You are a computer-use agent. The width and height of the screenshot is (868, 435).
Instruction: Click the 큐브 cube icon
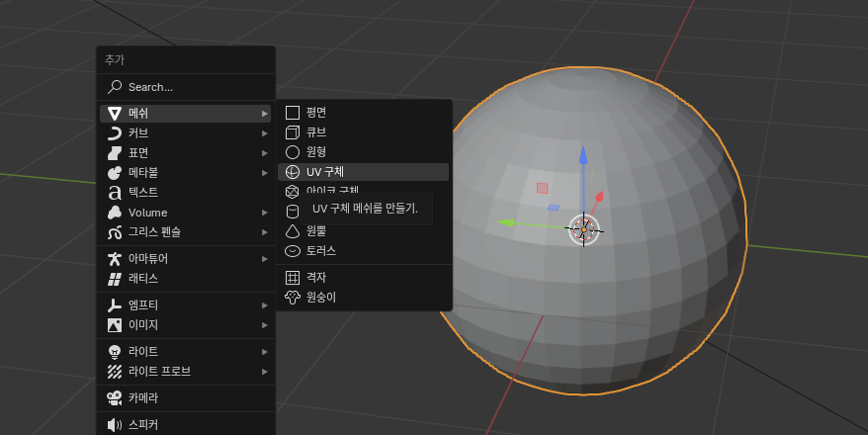pos(293,132)
